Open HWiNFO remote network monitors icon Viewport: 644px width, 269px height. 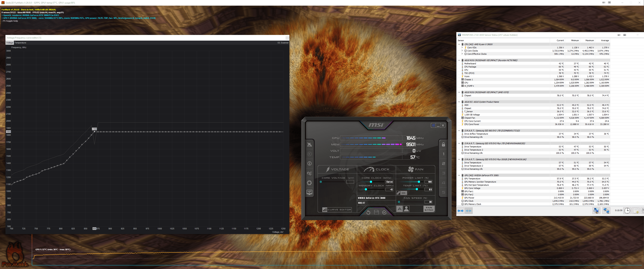[606, 211]
